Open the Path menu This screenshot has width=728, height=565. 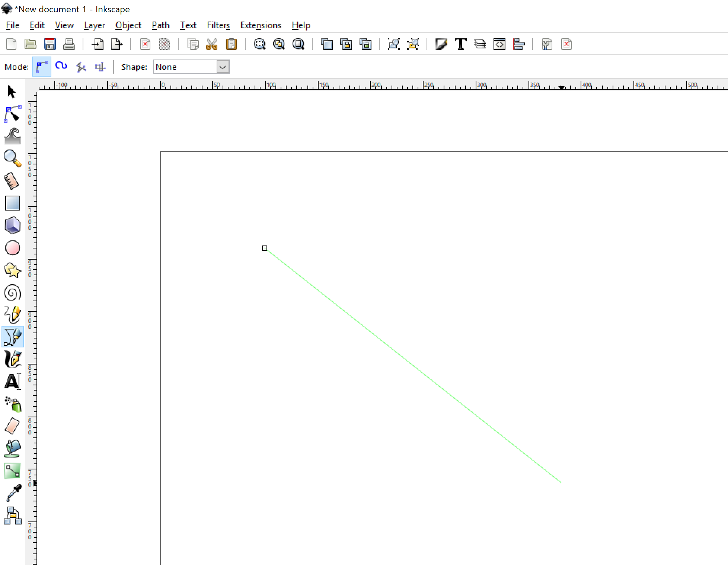[x=160, y=25]
